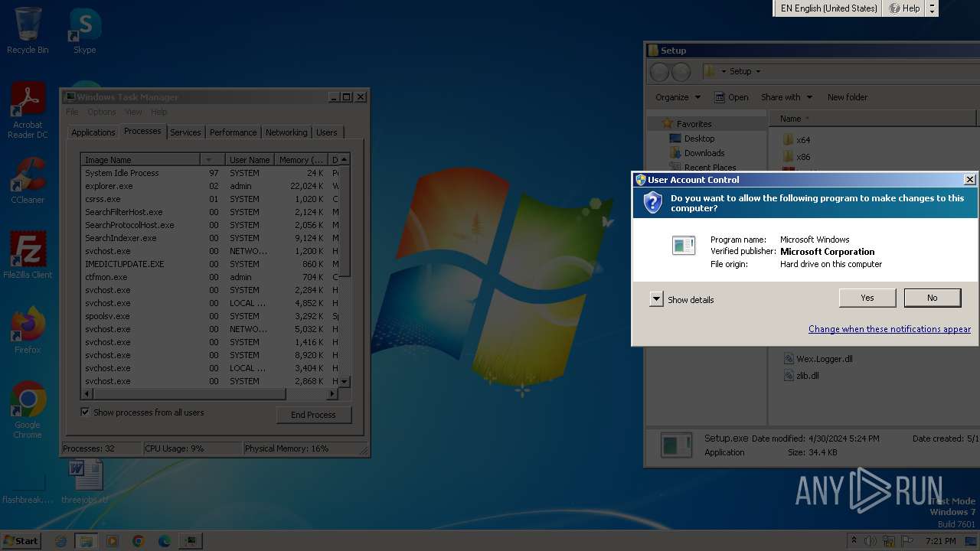The image size is (980, 551).
Task: Click process list vertical scrollbar down arrow
Action: coord(345,381)
